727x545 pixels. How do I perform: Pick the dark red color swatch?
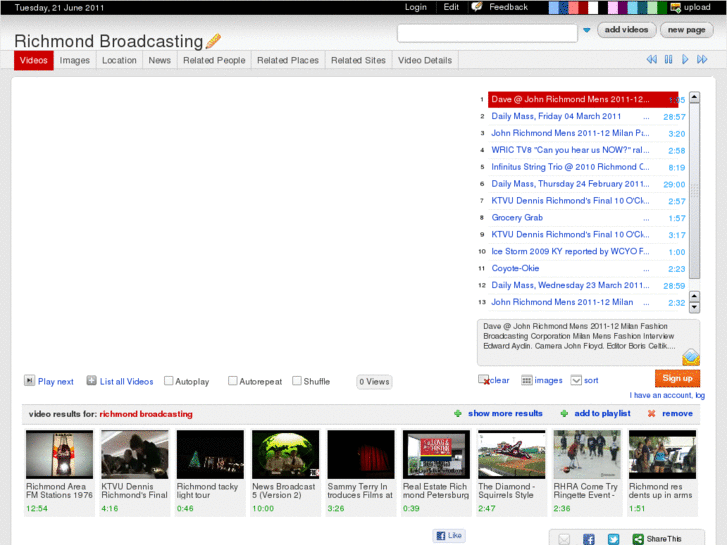click(583, 7)
